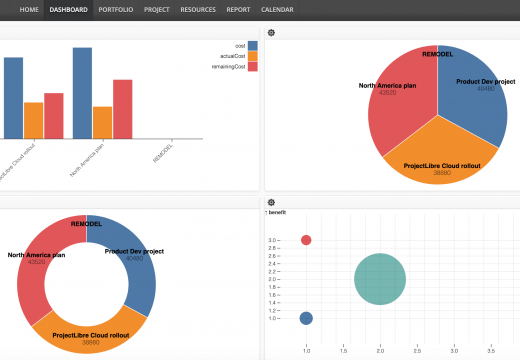Click the large teal bubble in scatter chart

(380, 279)
